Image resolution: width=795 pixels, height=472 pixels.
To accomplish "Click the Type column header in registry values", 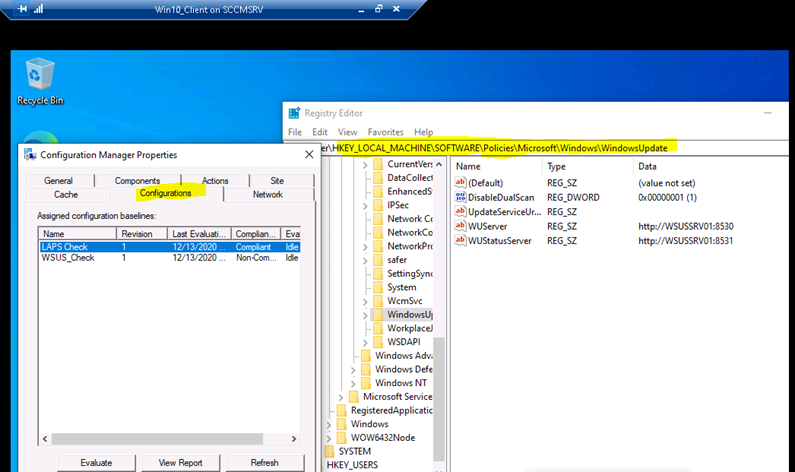I will pyautogui.click(x=588, y=166).
